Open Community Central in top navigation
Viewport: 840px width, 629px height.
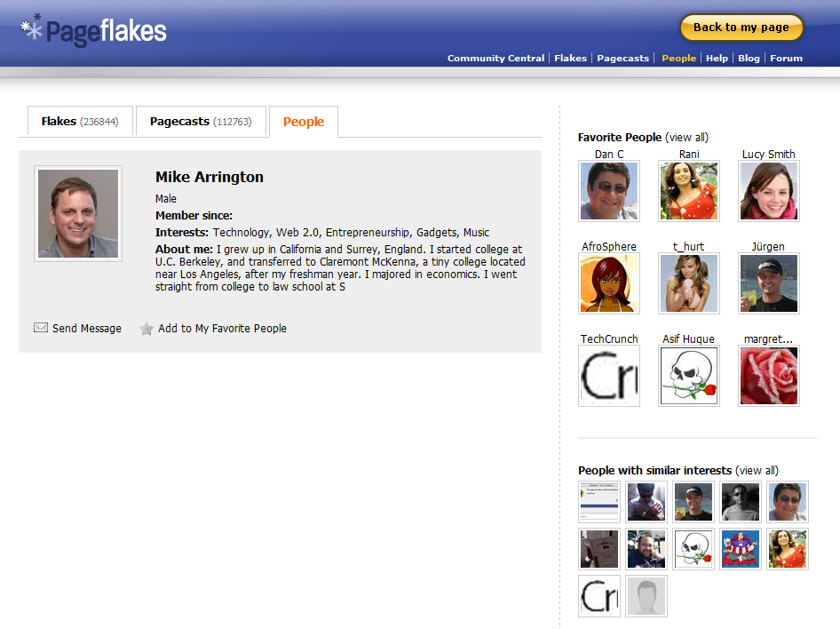click(495, 58)
